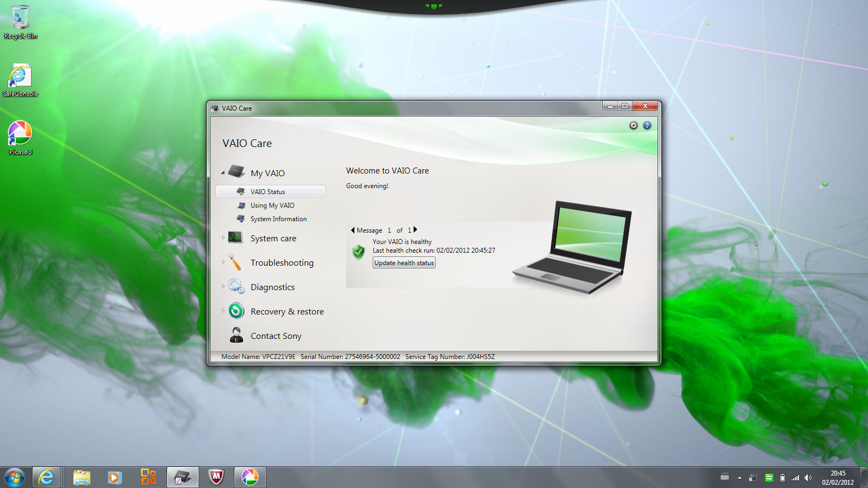Image resolution: width=868 pixels, height=488 pixels.
Task: Click the network signal tray icon
Action: click(x=795, y=478)
